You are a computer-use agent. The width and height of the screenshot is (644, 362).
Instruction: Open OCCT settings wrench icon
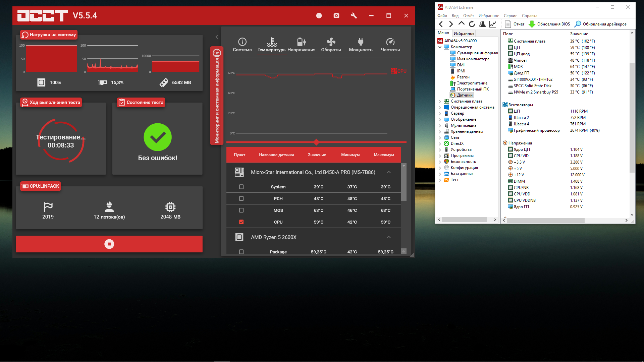354,15
